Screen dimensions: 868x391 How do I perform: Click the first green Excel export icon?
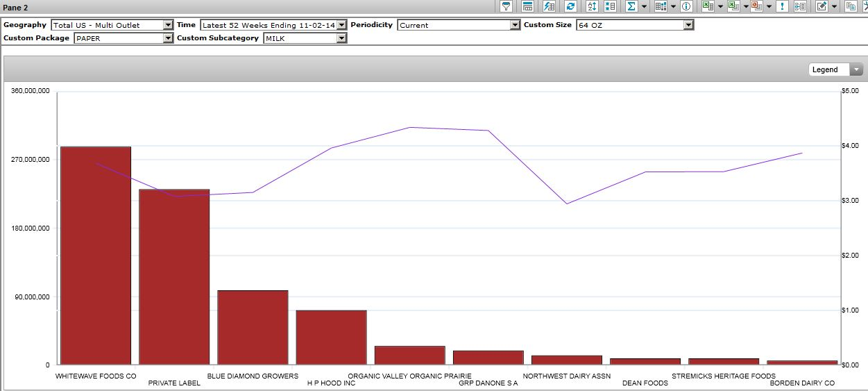tap(707, 6)
